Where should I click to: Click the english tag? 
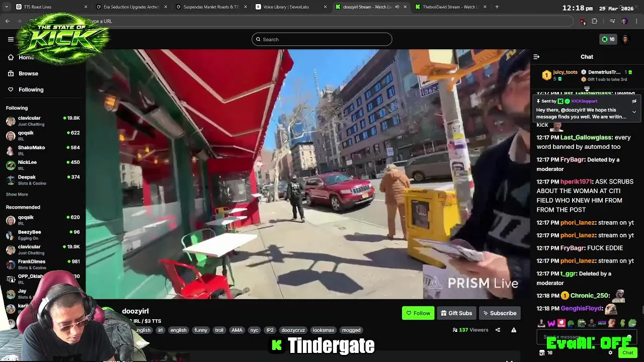(178, 330)
